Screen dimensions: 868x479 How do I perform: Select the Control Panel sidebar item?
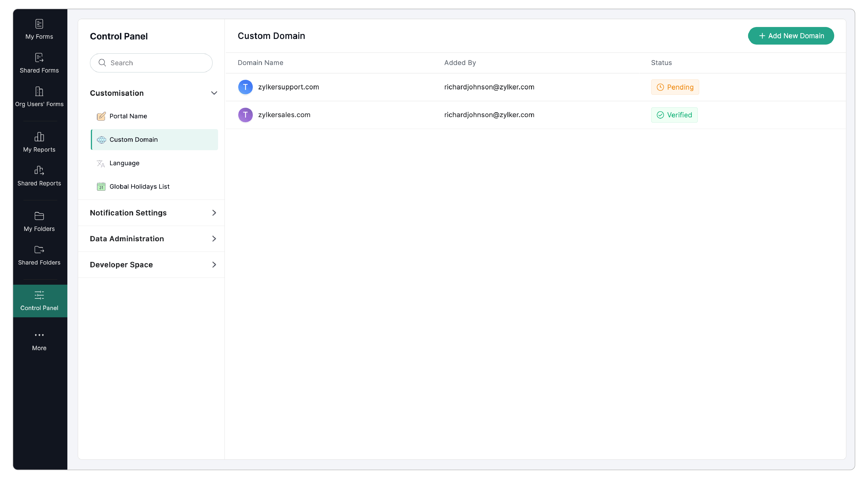pos(39,300)
